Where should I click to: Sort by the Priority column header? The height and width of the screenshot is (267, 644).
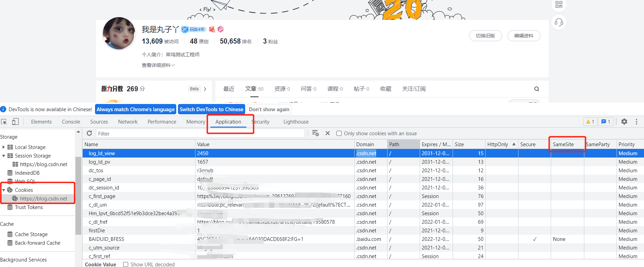[630, 144]
